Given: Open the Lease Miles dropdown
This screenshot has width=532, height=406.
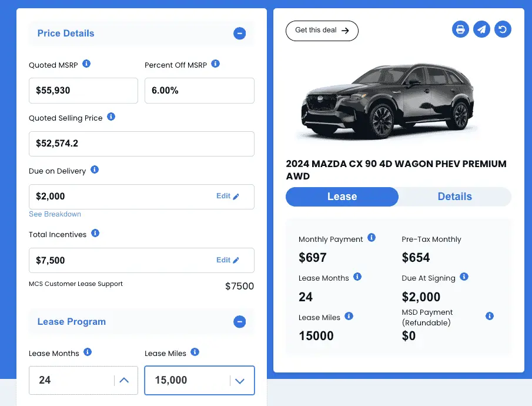Looking at the screenshot, I should click(239, 380).
